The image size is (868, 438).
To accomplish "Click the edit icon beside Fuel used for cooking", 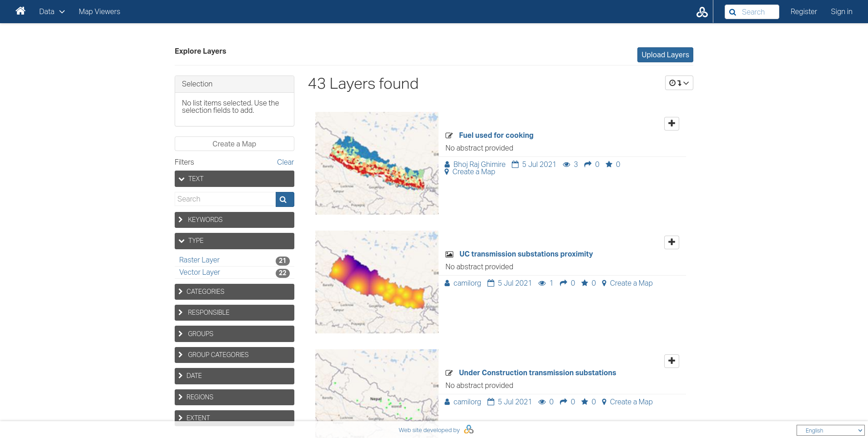I will pyautogui.click(x=449, y=136).
